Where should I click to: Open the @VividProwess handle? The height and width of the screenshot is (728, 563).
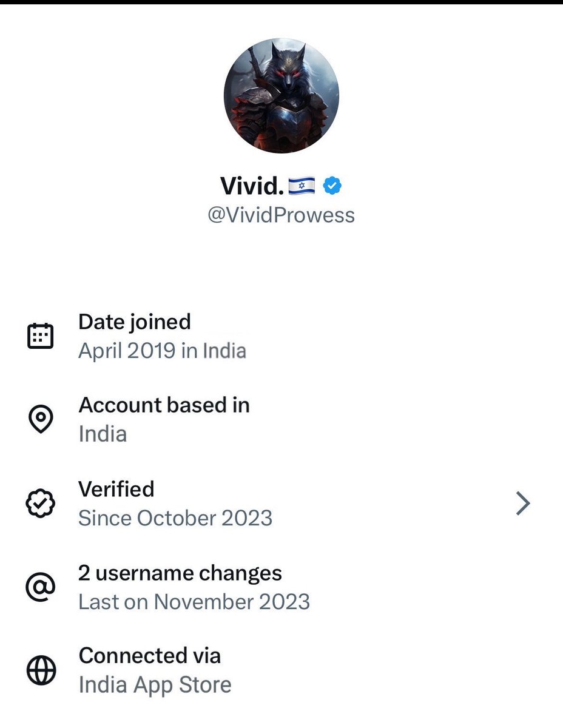click(x=281, y=215)
